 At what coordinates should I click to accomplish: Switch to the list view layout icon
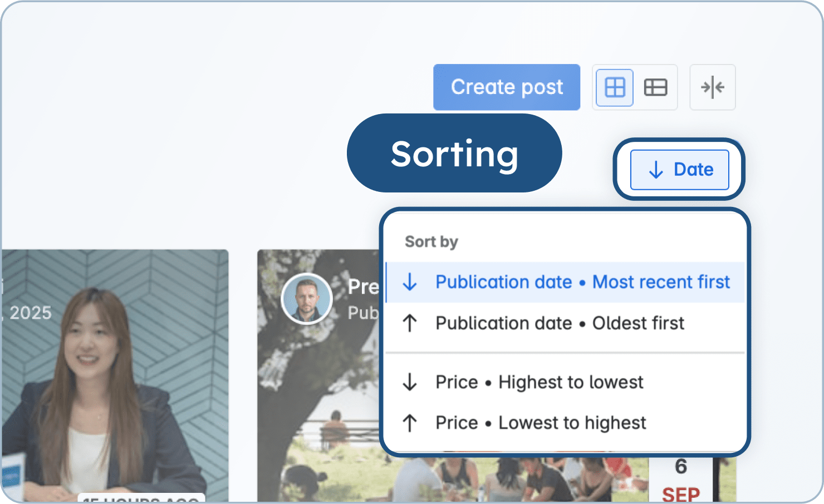[x=655, y=87]
